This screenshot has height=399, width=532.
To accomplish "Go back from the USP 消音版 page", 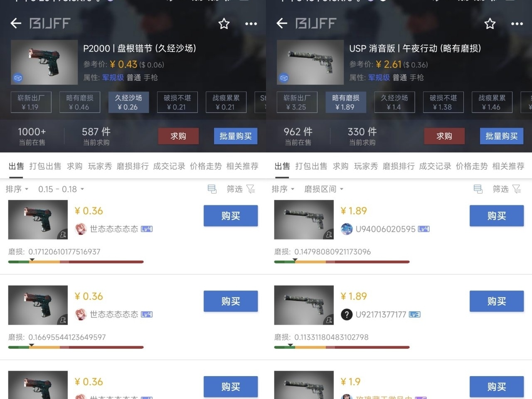I will (x=282, y=23).
